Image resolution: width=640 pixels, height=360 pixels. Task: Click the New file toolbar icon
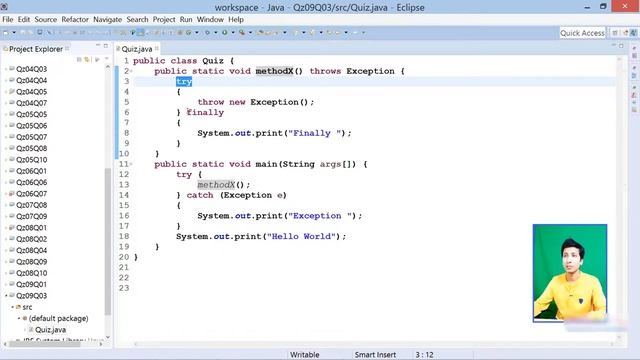click(6, 33)
